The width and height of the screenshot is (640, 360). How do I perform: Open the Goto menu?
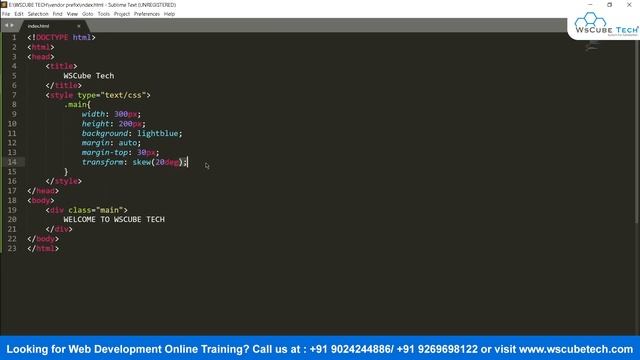88,14
